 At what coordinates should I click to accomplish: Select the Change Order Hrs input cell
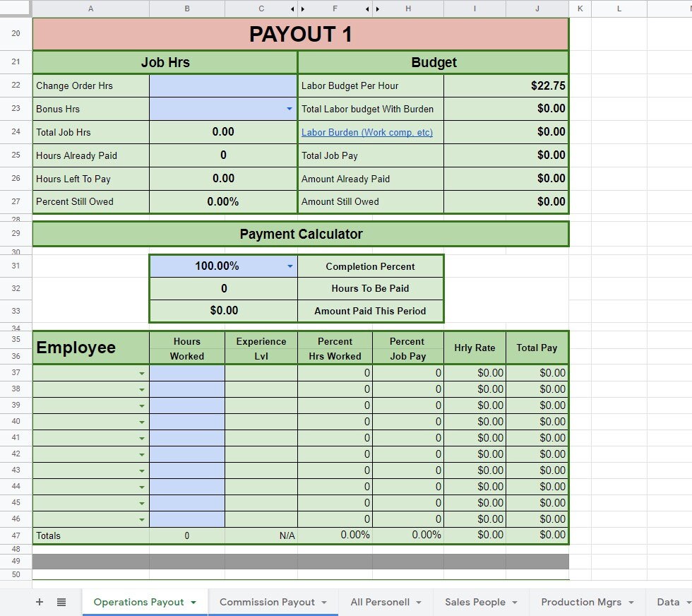coord(223,85)
